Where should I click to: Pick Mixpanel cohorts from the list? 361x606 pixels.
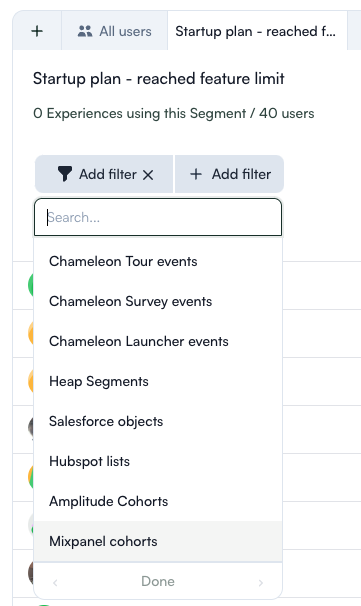158,541
